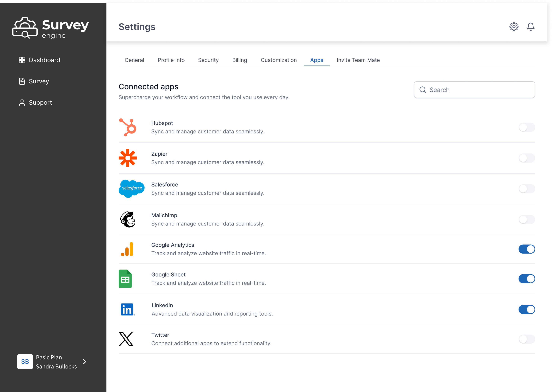Click the Linkedin logo
Screen dimensions: 552x392
coord(128,309)
